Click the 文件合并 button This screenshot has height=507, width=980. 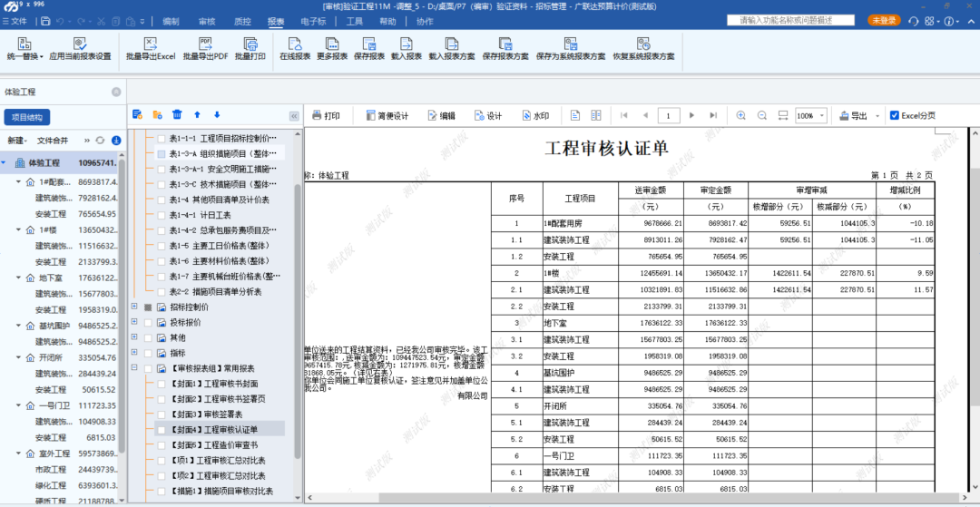tap(53, 141)
